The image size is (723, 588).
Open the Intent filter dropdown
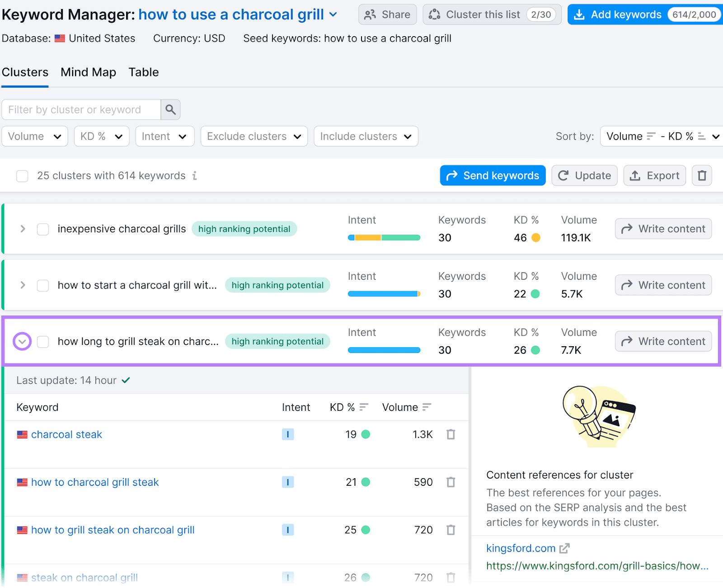164,136
